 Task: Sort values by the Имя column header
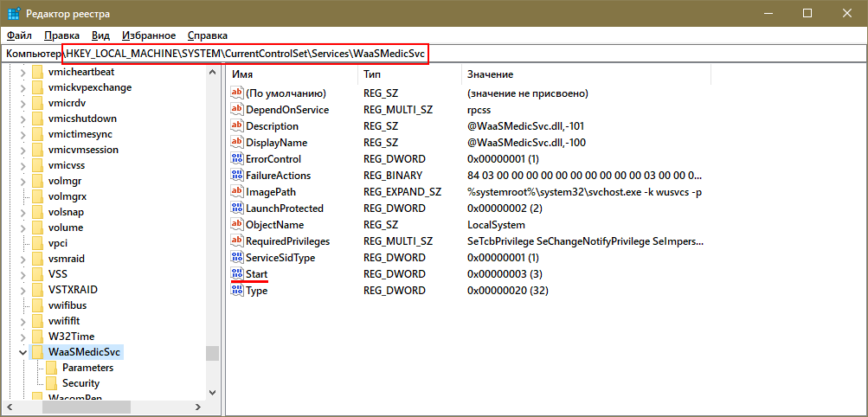point(290,75)
